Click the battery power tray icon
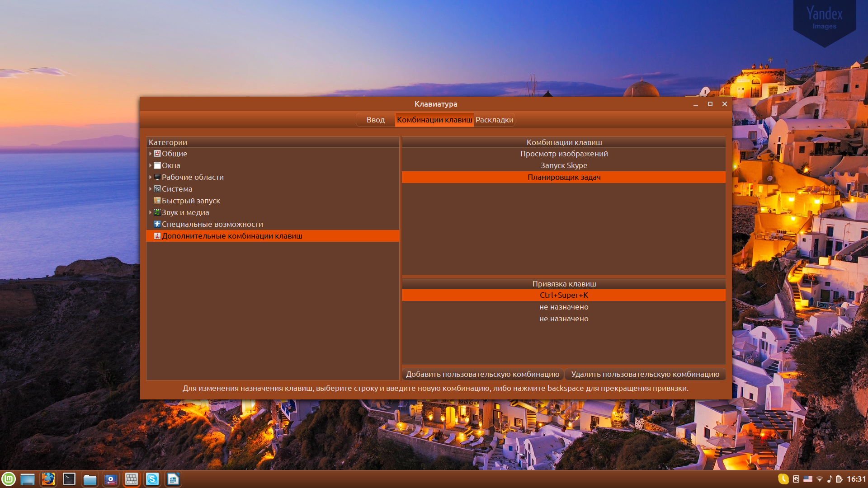The image size is (868, 488). [839, 479]
